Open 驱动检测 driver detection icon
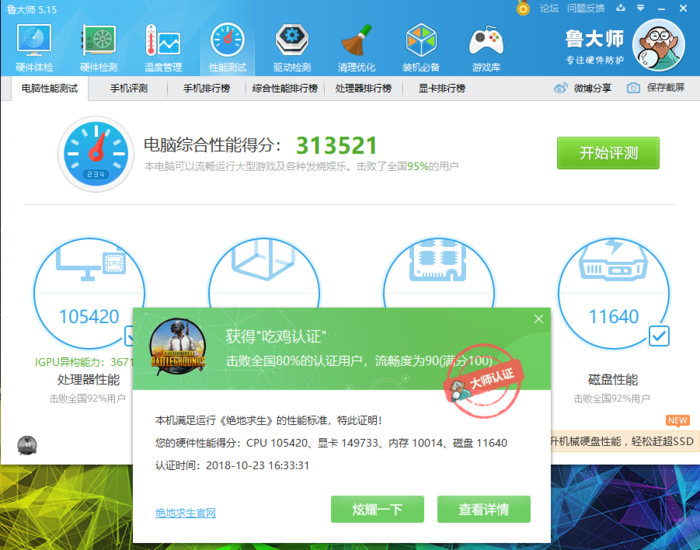 point(292,48)
